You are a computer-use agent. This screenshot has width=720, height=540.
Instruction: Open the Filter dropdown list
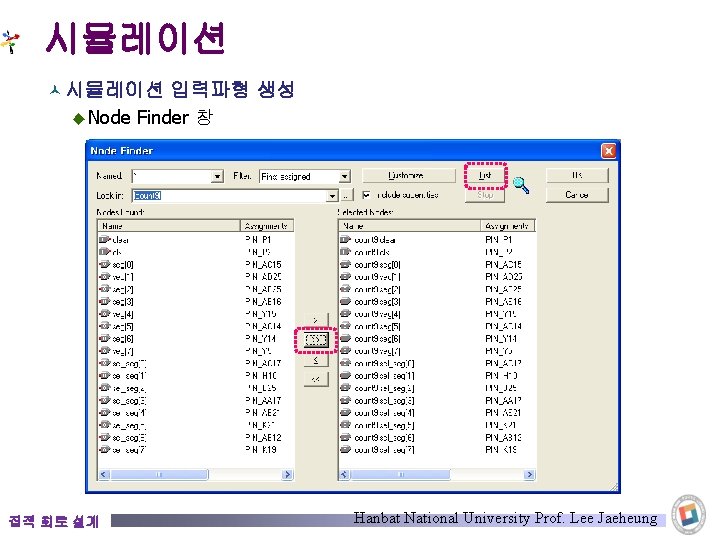pos(345,176)
